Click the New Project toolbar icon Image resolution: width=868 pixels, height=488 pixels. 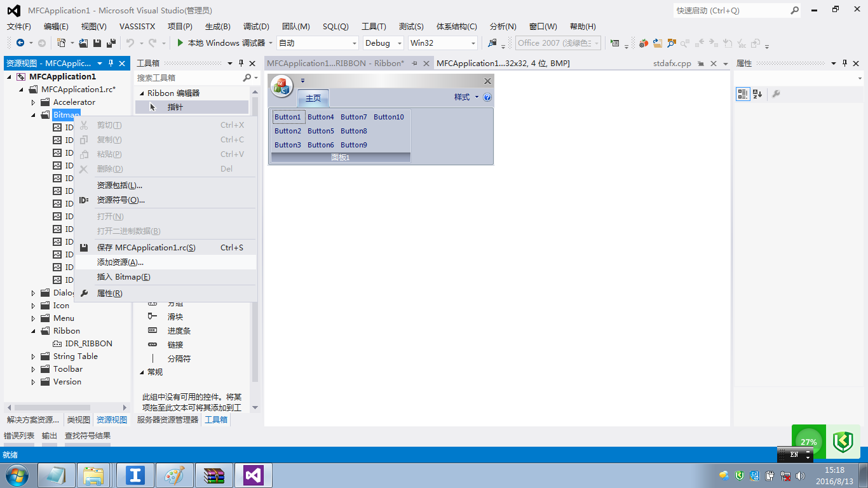(62, 43)
